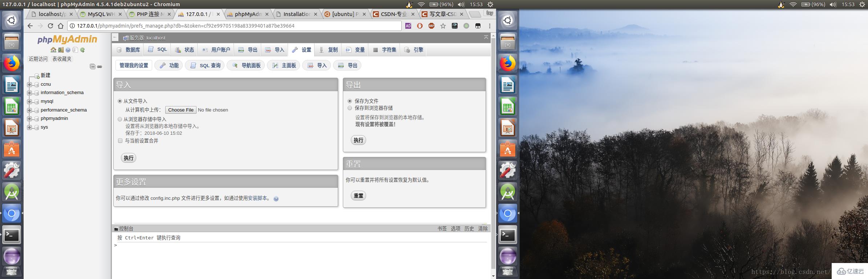Expand the phpmyadmin database node
The width and height of the screenshot is (868, 279).
pos(29,118)
